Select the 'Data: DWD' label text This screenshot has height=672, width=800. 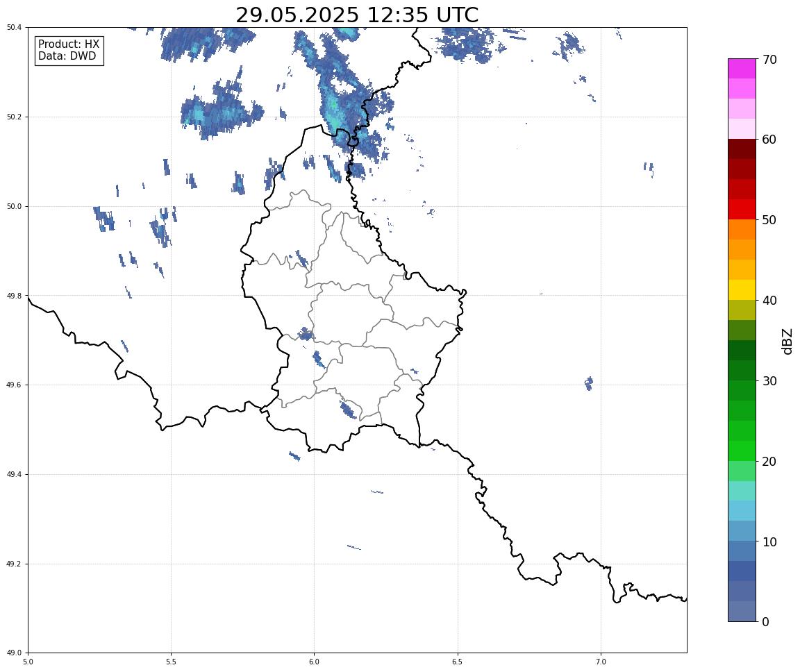click(67, 56)
